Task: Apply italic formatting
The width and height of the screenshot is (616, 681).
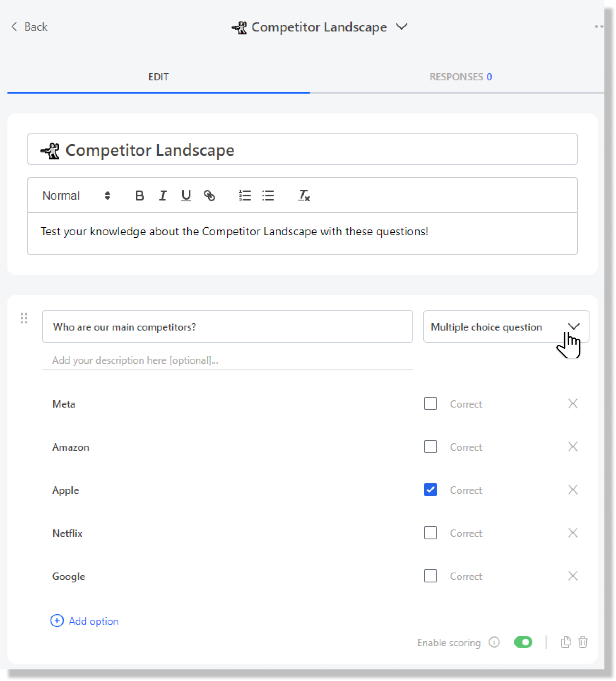Action: pyautogui.click(x=163, y=196)
